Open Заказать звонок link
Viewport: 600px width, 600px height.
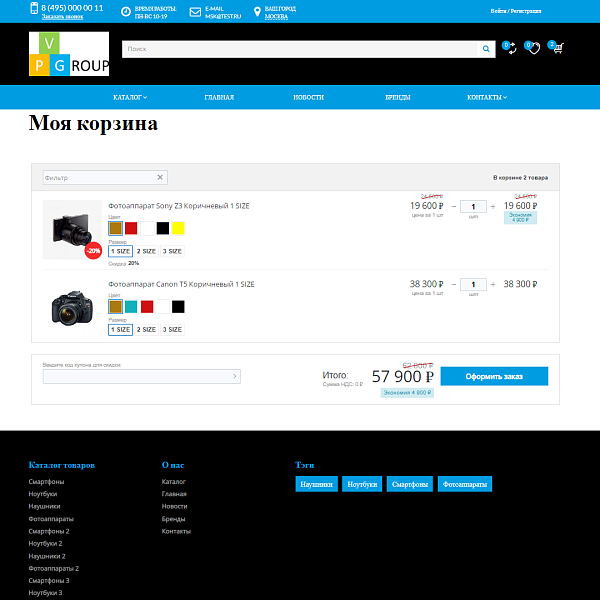click(x=62, y=17)
